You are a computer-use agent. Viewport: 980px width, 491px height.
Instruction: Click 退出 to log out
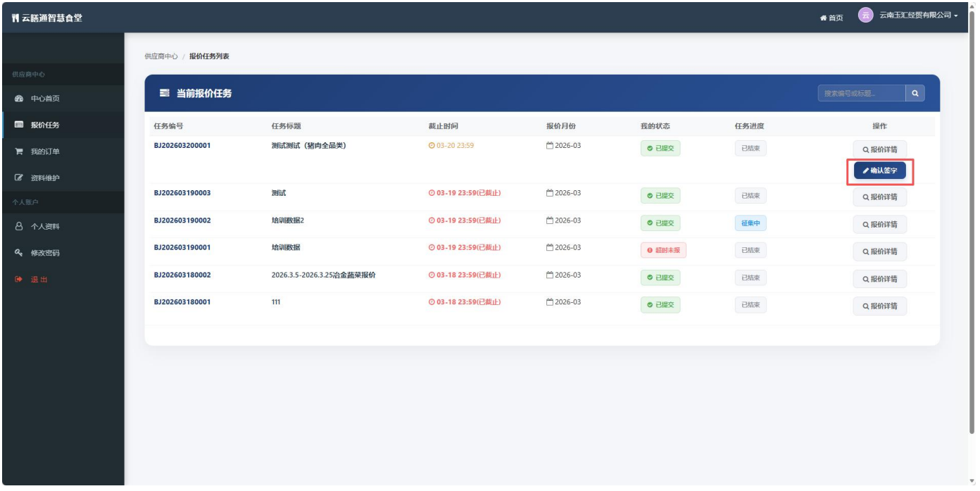39,280
